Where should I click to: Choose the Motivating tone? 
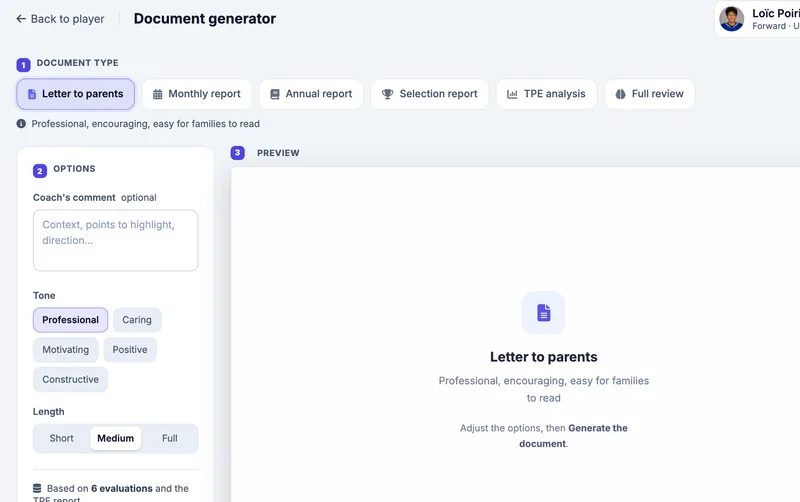point(65,350)
